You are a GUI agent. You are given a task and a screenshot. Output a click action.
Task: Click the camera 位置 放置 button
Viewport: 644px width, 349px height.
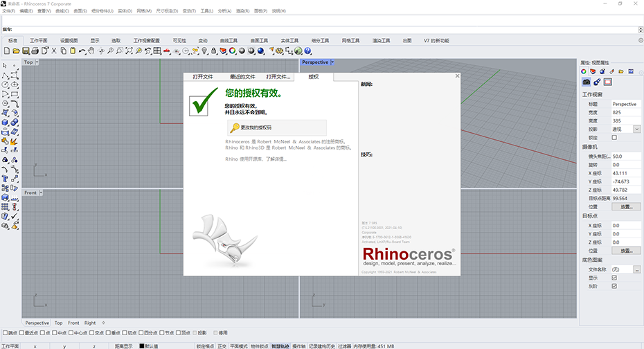click(626, 206)
